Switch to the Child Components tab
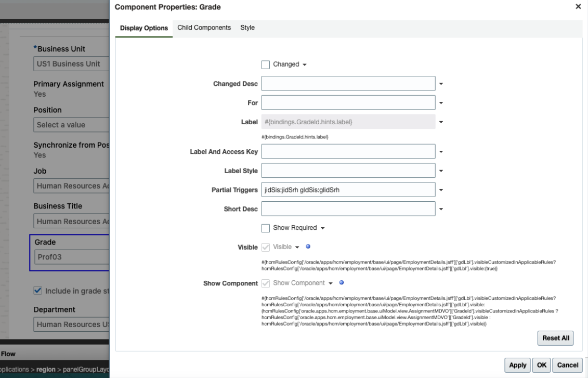The height and width of the screenshot is (378, 588). [x=204, y=28]
